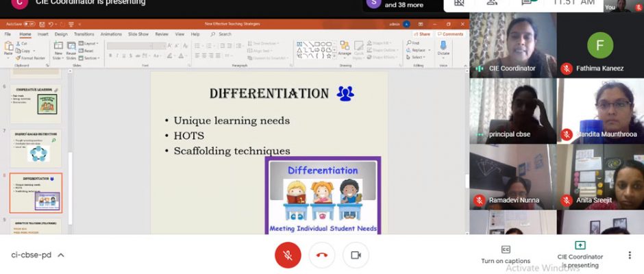Screen dimensions: 644x274
Task: Toggle Underline formatting
Action: coord(123,55)
